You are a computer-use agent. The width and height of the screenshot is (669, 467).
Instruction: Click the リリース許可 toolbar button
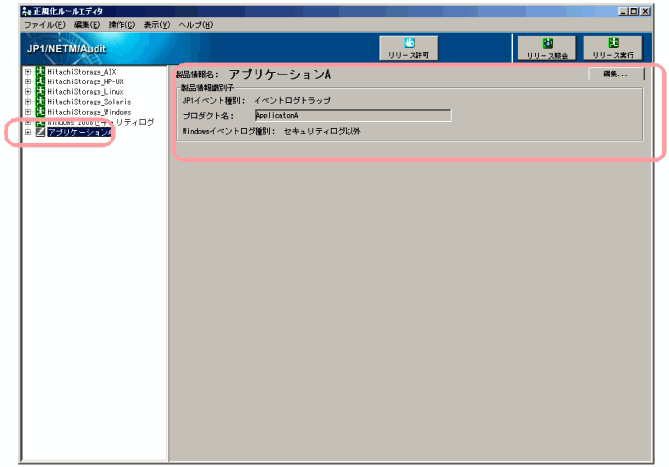[x=409, y=48]
